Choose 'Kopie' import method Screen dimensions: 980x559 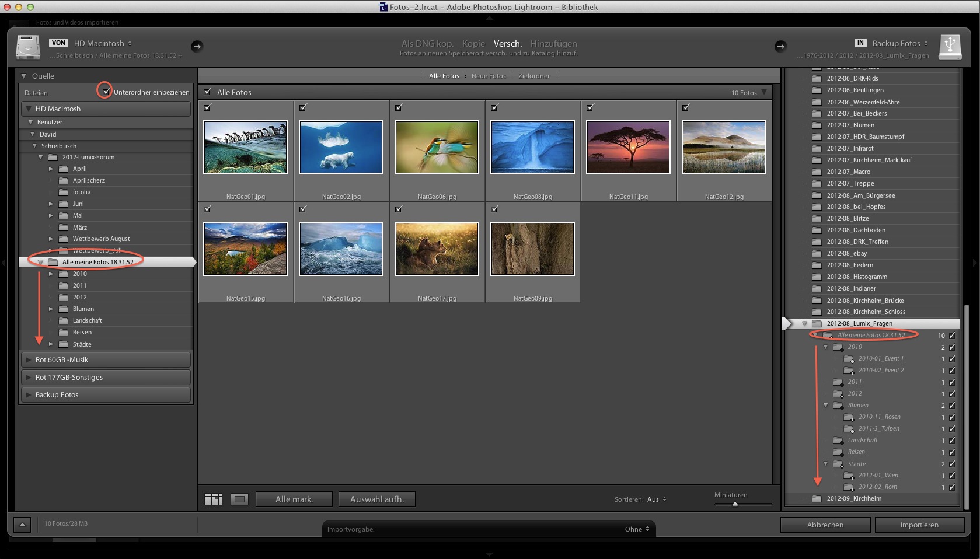click(473, 43)
